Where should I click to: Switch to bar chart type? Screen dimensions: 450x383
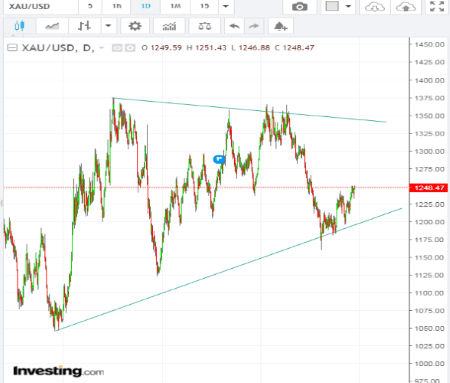pyautogui.click(x=84, y=26)
